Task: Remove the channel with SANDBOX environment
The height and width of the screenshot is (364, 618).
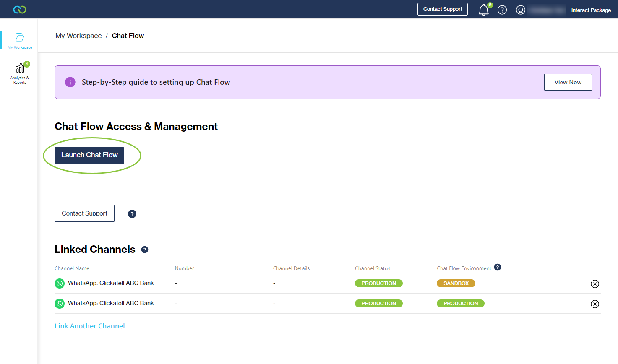Action: coord(595,283)
